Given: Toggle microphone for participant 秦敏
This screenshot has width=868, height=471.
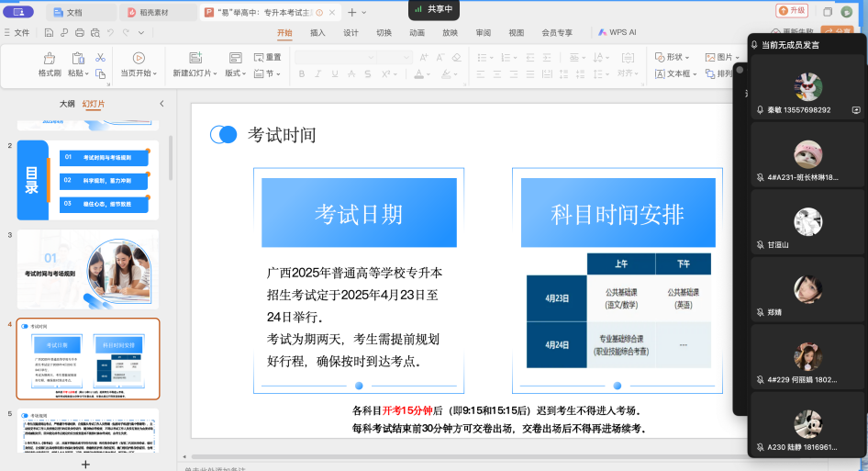Looking at the screenshot, I should (x=760, y=110).
